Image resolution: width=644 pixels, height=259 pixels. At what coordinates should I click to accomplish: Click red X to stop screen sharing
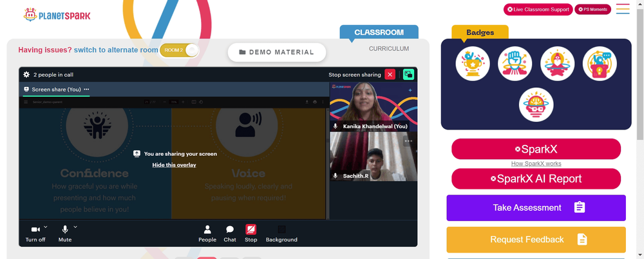click(390, 74)
